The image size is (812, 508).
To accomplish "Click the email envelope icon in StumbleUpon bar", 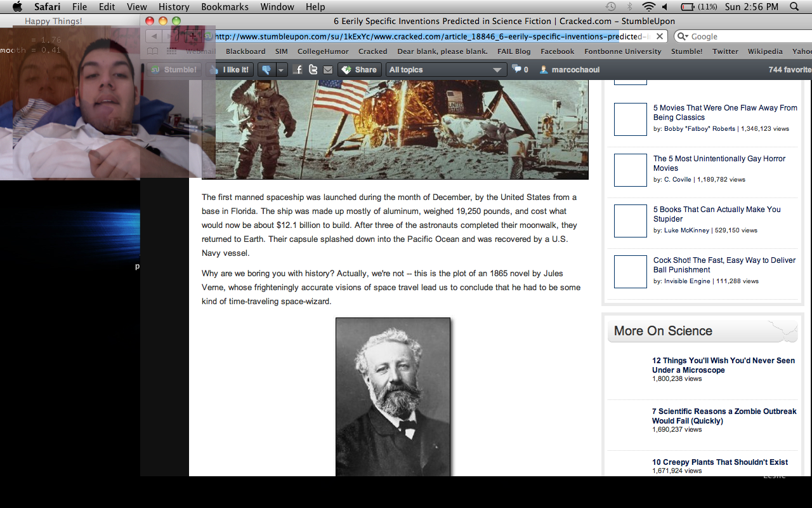I will point(327,70).
